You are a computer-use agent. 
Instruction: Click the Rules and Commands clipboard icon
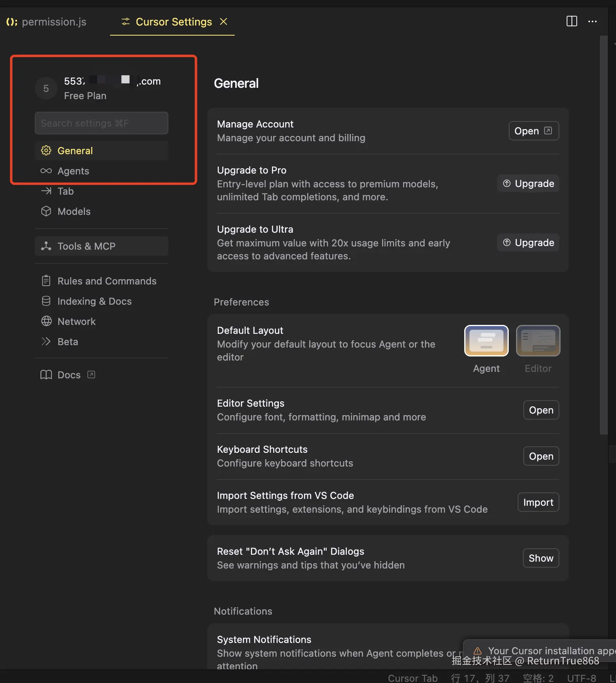coord(46,281)
